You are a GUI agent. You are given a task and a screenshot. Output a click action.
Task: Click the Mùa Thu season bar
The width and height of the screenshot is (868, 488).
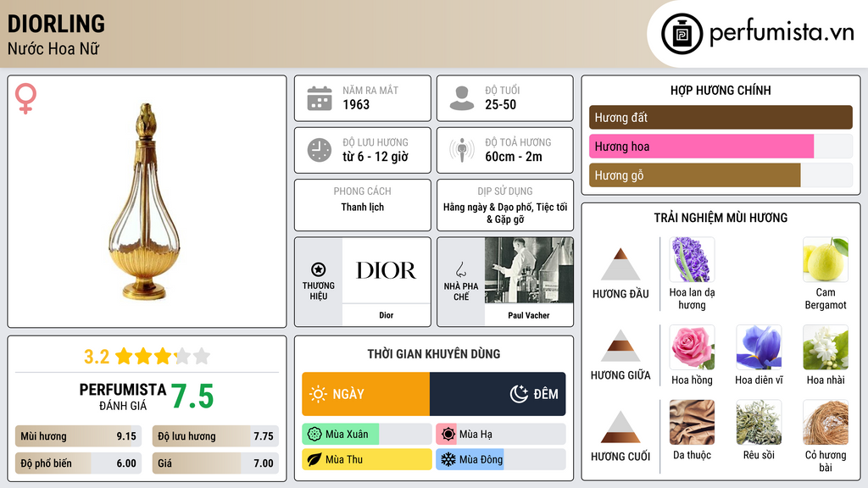click(x=366, y=460)
